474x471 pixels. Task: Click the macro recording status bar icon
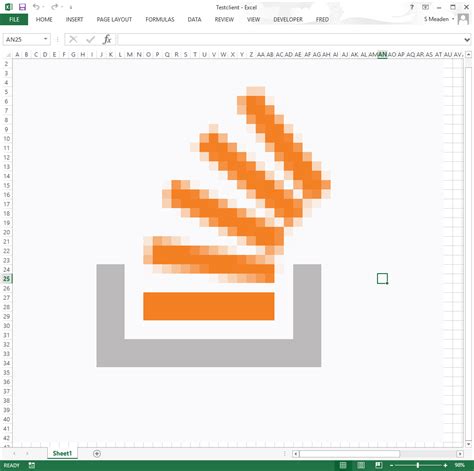click(32, 465)
